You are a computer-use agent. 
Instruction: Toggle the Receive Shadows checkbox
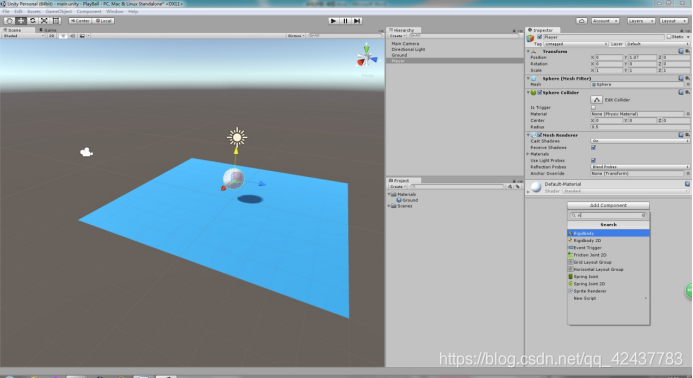click(593, 148)
